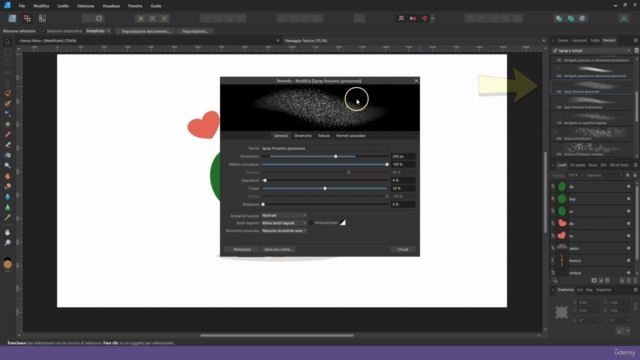
Task: Toggle visibility of the top layer
Action: pyautogui.click(x=628, y=199)
